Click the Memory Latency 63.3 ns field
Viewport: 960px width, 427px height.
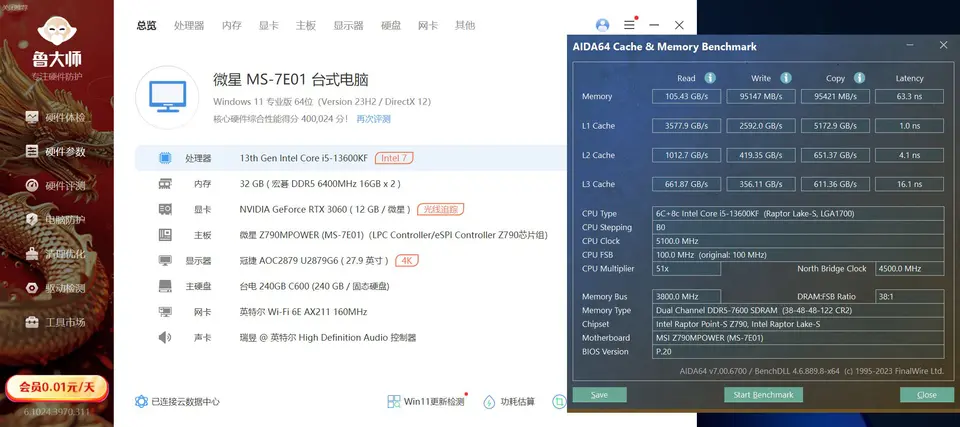pyautogui.click(x=909, y=96)
